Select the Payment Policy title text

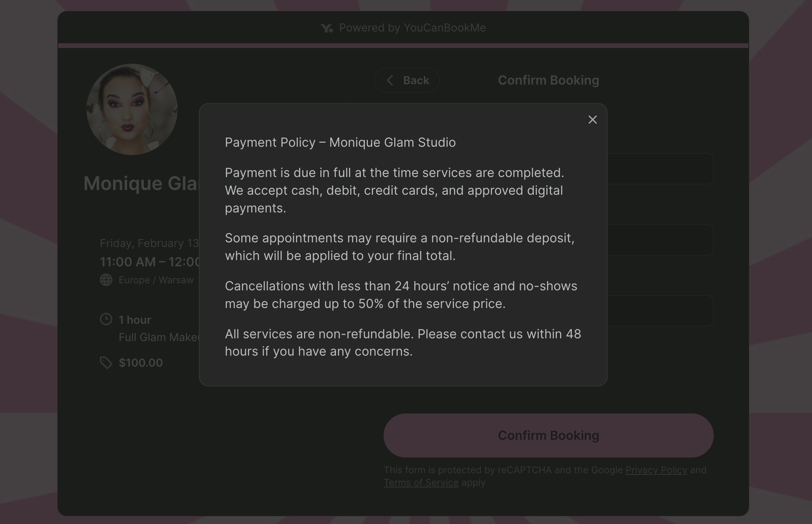(x=340, y=142)
